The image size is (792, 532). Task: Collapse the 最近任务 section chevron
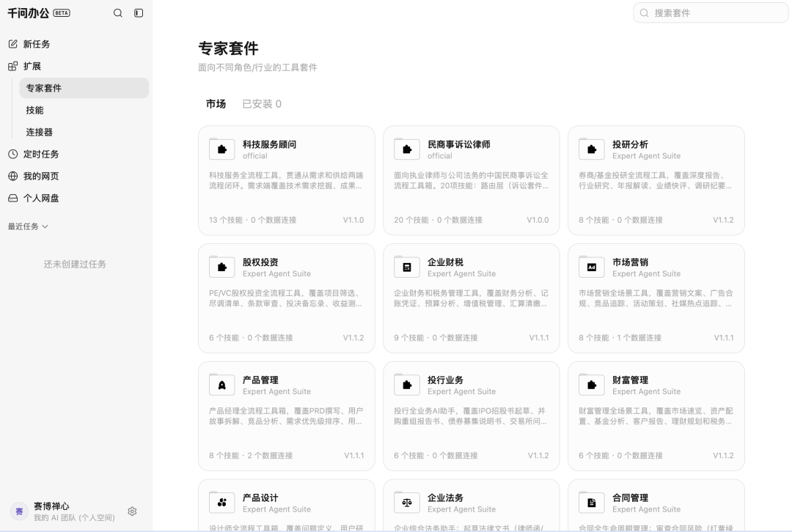click(x=45, y=226)
